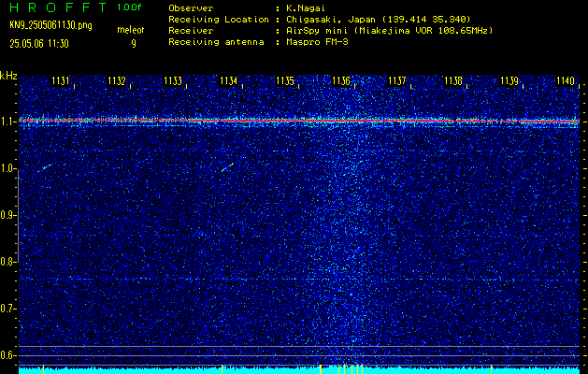Click the 1135 time axis label
Image resolution: width=588 pixels, height=374 pixels.
(285, 80)
